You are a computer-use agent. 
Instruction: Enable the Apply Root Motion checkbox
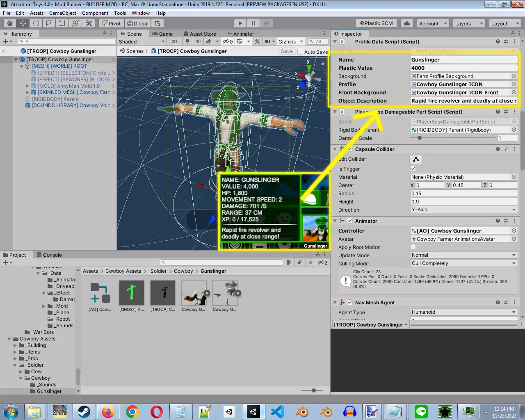point(413,247)
